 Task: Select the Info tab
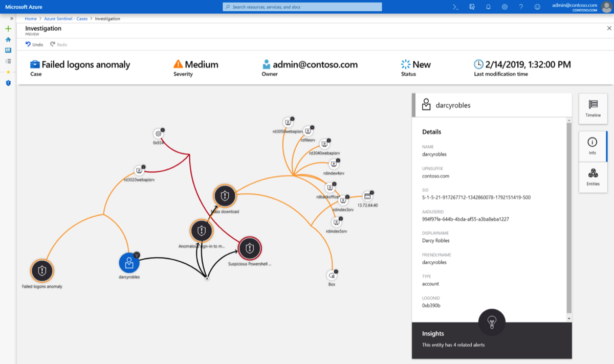593,146
